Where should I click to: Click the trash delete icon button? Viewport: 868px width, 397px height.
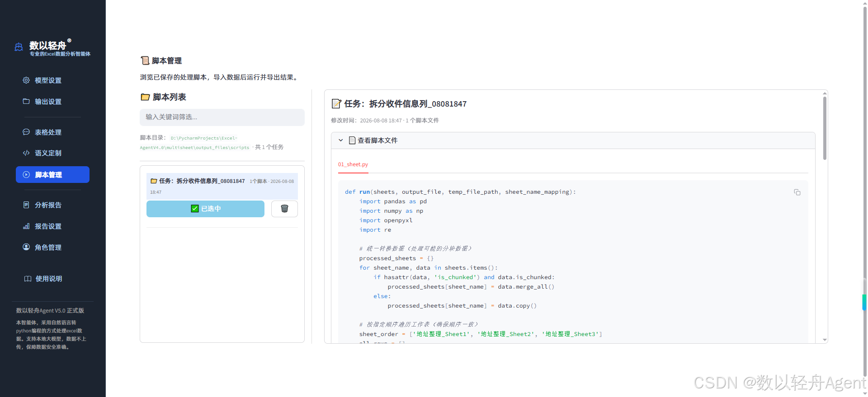(284, 209)
